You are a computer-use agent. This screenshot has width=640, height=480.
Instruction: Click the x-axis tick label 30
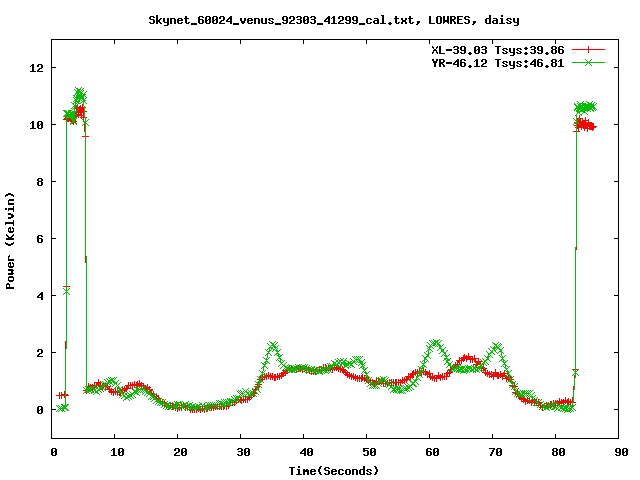tap(243, 452)
